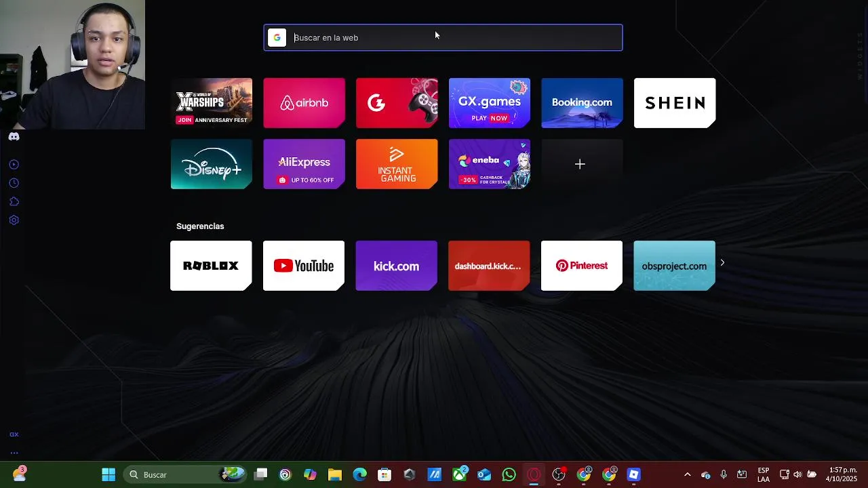Open the dashboard.kick.c... suggestion tile
The width and height of the screenshot is (868, 488).
click(x=489, y=266)
